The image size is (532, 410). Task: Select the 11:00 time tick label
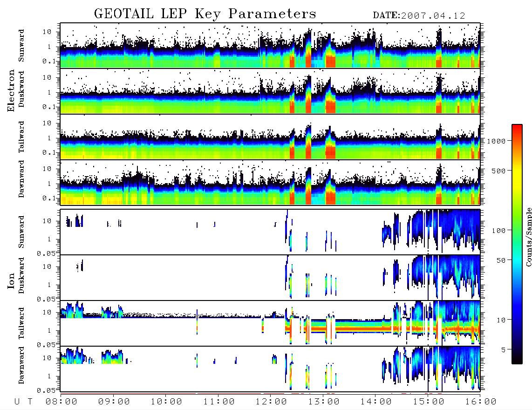coord(219,402)
